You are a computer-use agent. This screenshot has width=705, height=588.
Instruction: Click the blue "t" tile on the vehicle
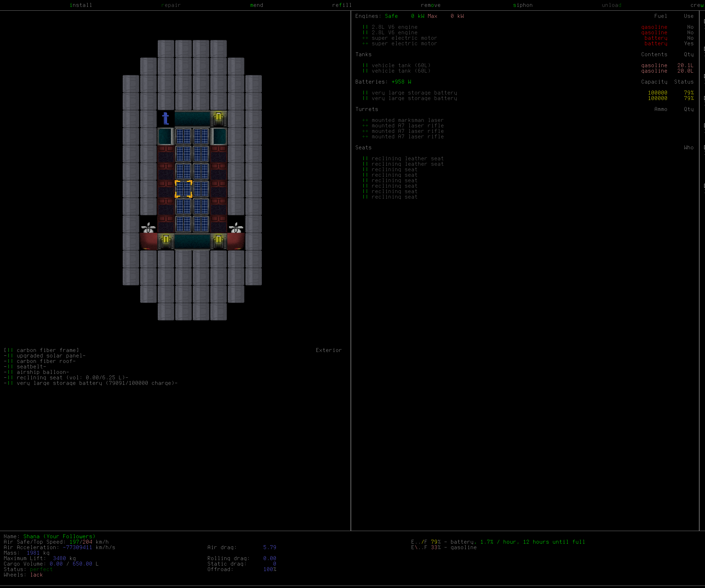coord(166,119)
